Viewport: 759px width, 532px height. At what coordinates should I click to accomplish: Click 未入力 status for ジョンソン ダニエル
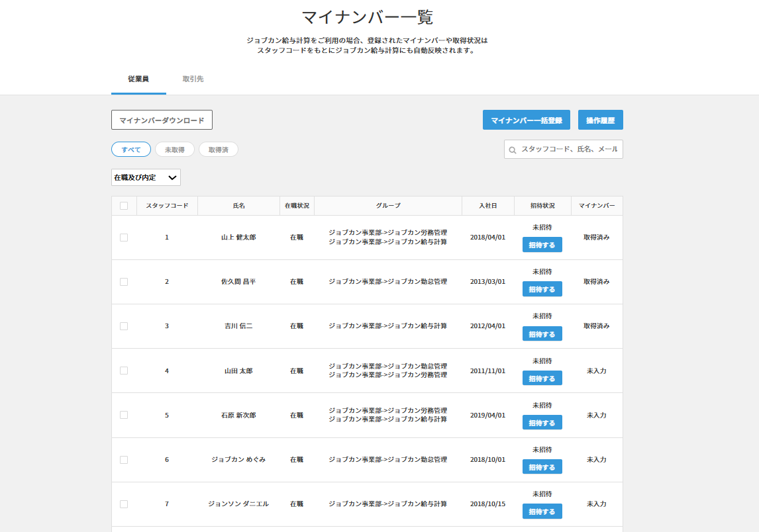tap(596, 504)
